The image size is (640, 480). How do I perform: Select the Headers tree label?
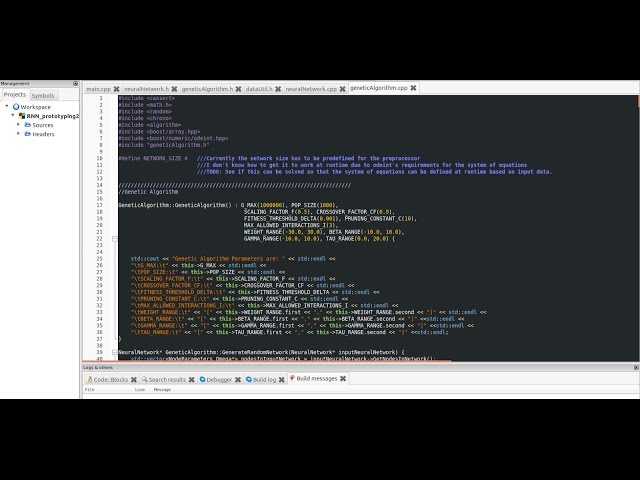(x=43, y=134)
